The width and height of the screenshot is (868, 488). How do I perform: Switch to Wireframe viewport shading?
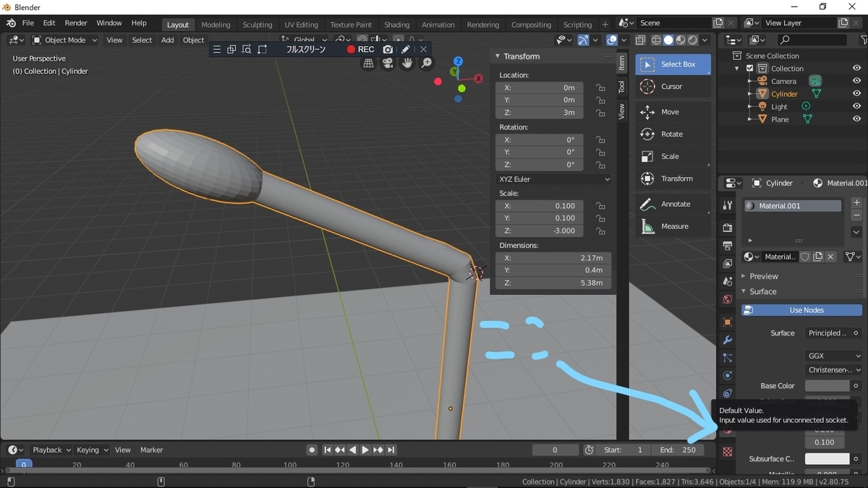[x=656, y=40]
